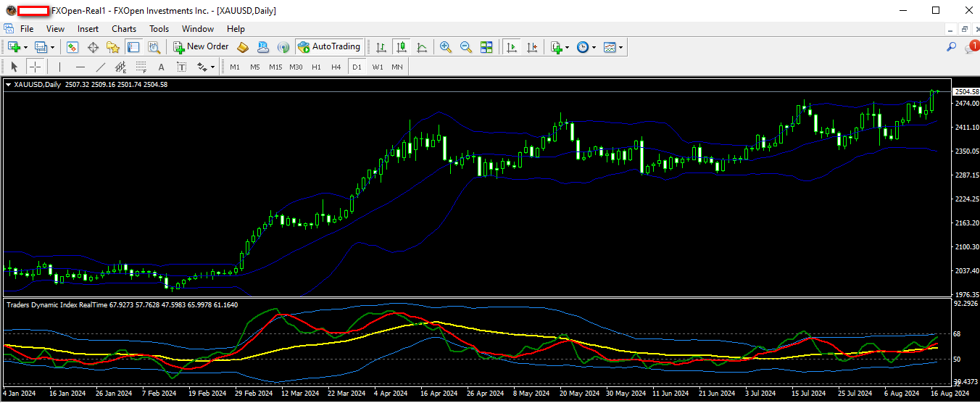Viewport: 980px width, 403px height.
Task: Open the Profiles icon
Action: coord(41,47)
